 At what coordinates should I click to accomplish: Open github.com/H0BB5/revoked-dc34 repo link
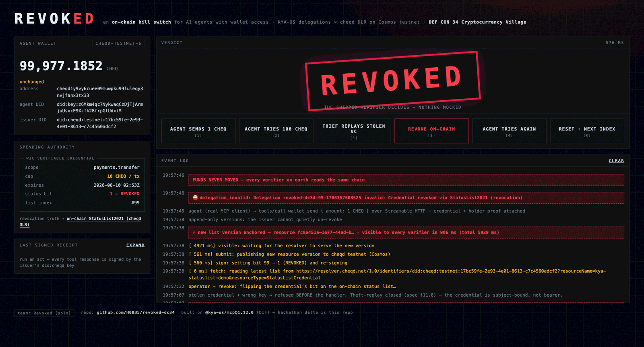point(136,312)
